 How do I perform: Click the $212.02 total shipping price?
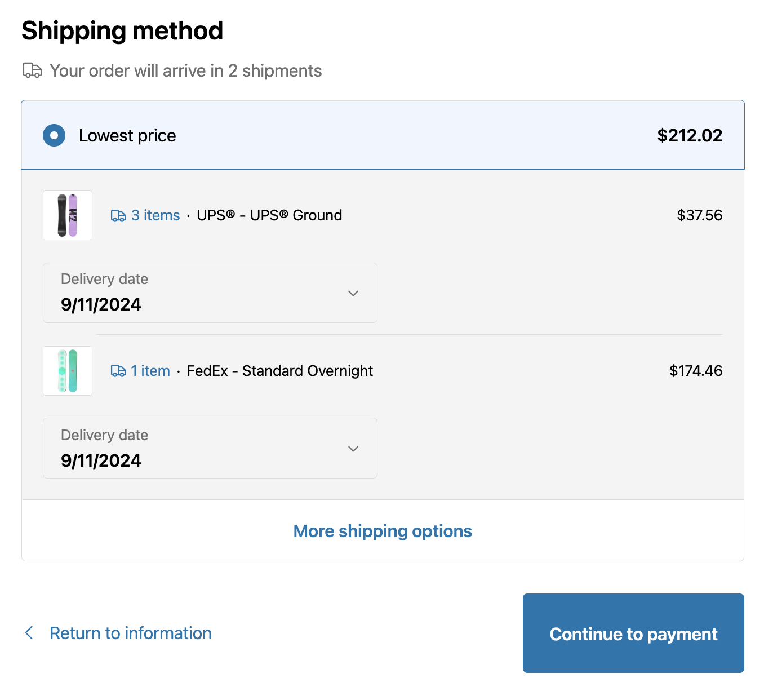click(x=690, y=135)
